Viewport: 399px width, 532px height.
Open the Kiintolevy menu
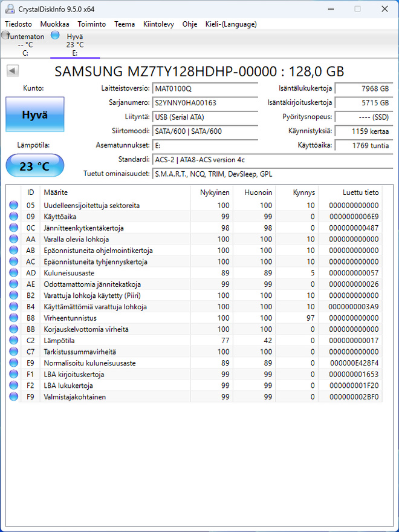pos(158,24)
